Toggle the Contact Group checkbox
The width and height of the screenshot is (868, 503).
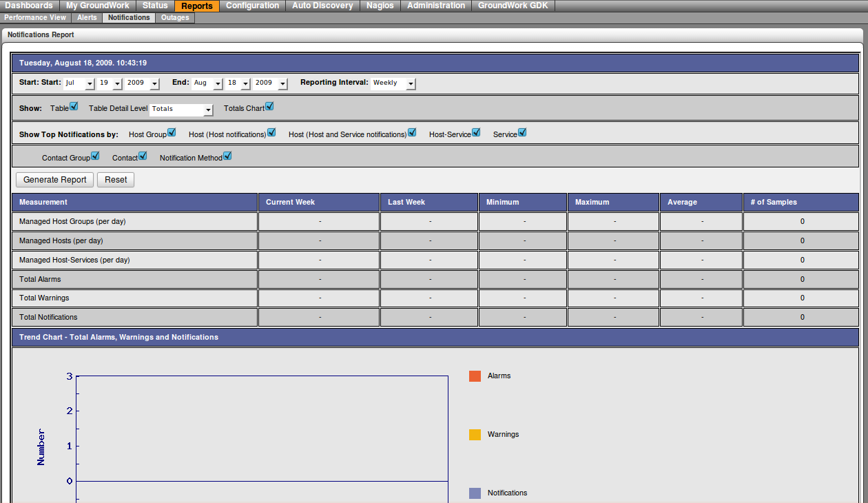click(x=95, y=156)
